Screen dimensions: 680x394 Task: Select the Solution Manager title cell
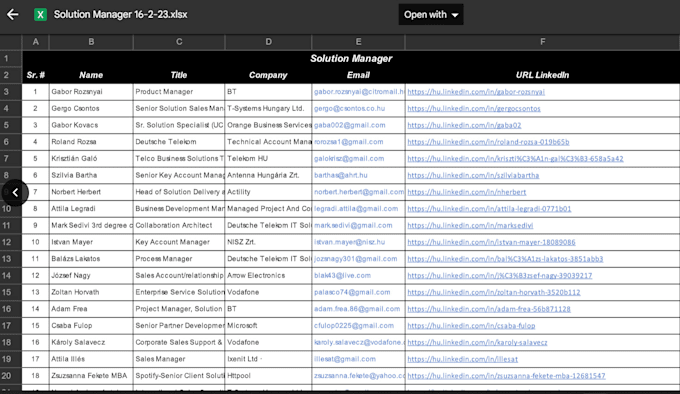pos(351,59)
